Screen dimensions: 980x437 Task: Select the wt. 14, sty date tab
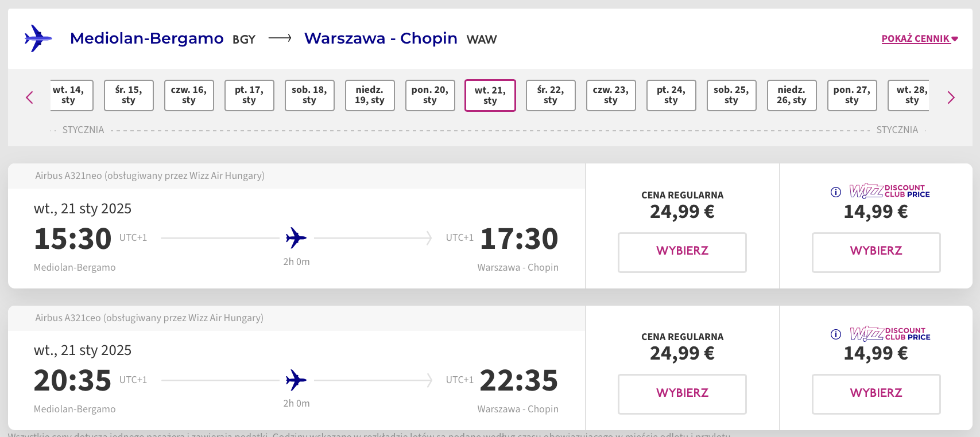71,95
